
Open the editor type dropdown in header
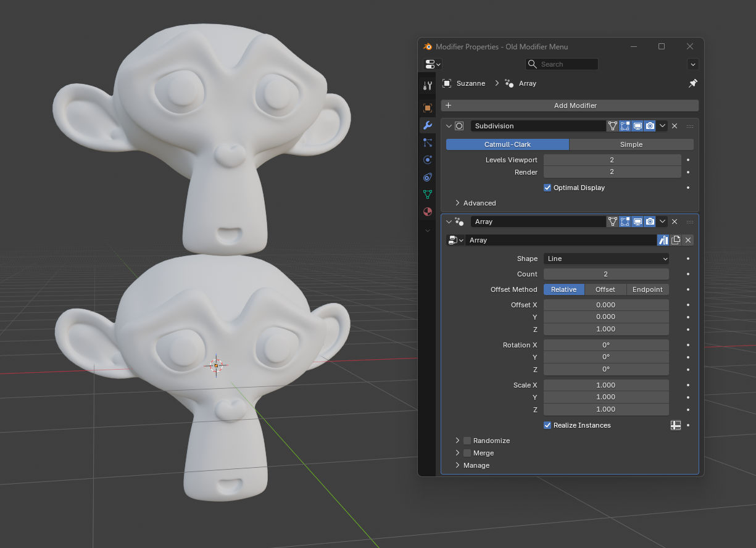(432, 64)
